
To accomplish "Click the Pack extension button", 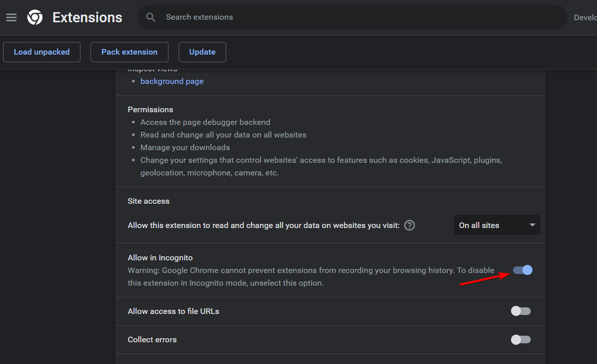I will (130, 52).
